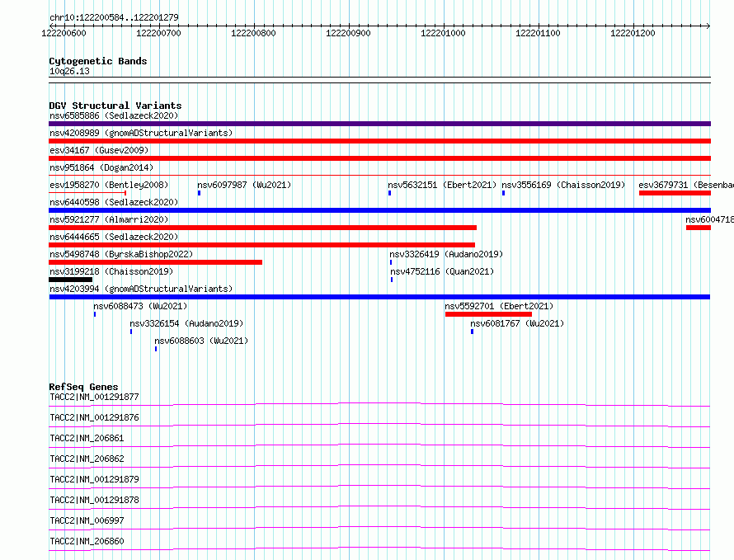734x560 pixels.
Task: Open nsv4203994 (gnomADStructuralVariants) label
Action: [141, 289]
